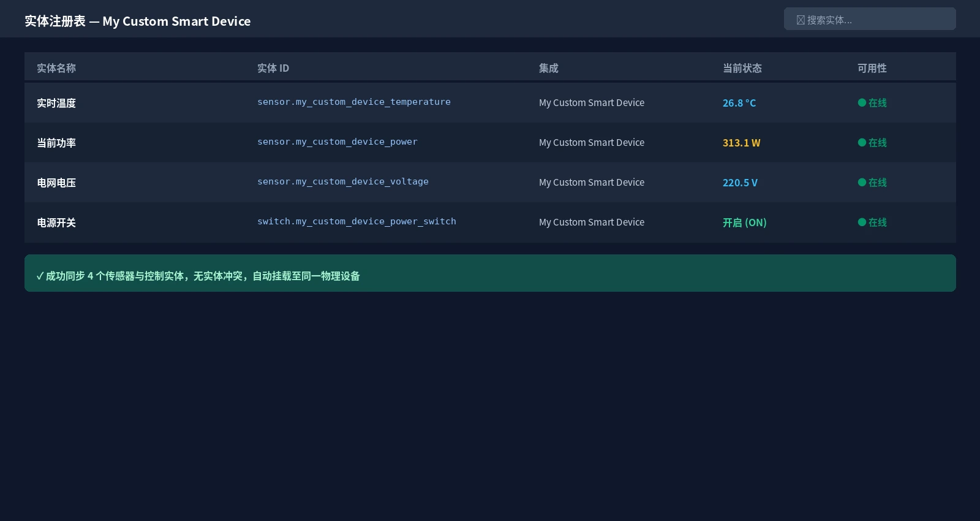
Task: Click integration name in 当前功率 row
Action: (x=592, y=143)
